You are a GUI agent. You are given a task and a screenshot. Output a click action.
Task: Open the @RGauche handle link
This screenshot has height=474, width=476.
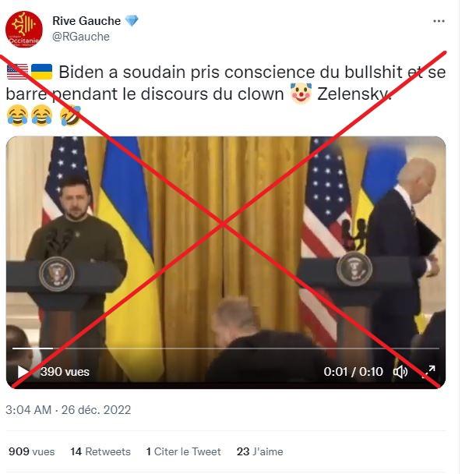81,37
